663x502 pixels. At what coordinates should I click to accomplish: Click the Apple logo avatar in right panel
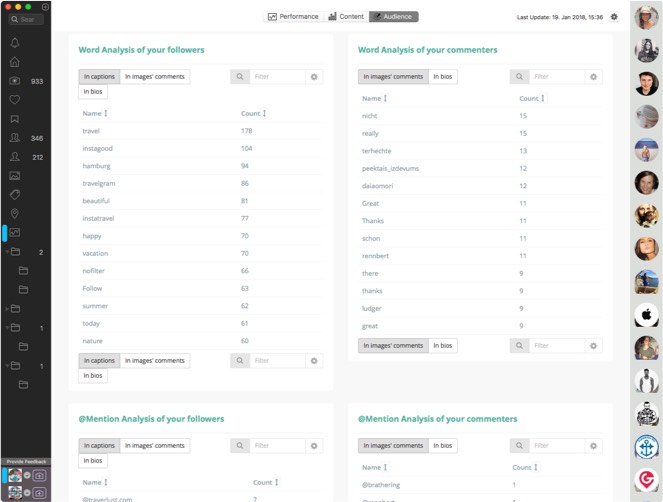point(646,315)
